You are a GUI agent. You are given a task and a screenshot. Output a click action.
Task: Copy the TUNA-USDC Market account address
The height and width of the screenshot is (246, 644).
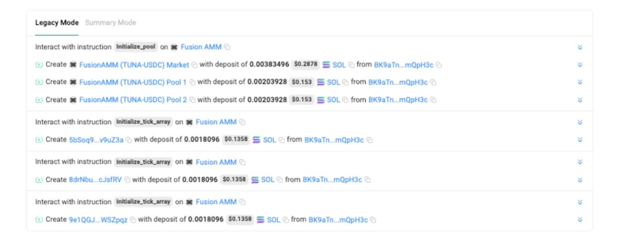click(x=194, y=65)
